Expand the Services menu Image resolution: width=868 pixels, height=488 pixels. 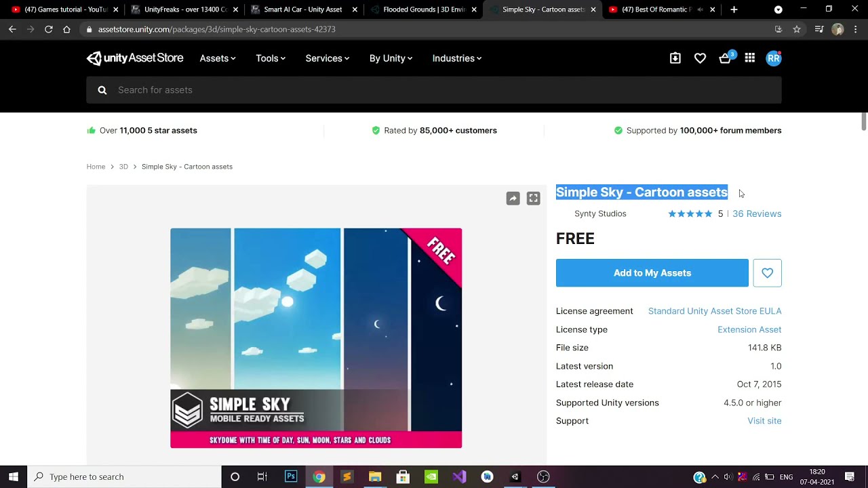tap(328, 58)
